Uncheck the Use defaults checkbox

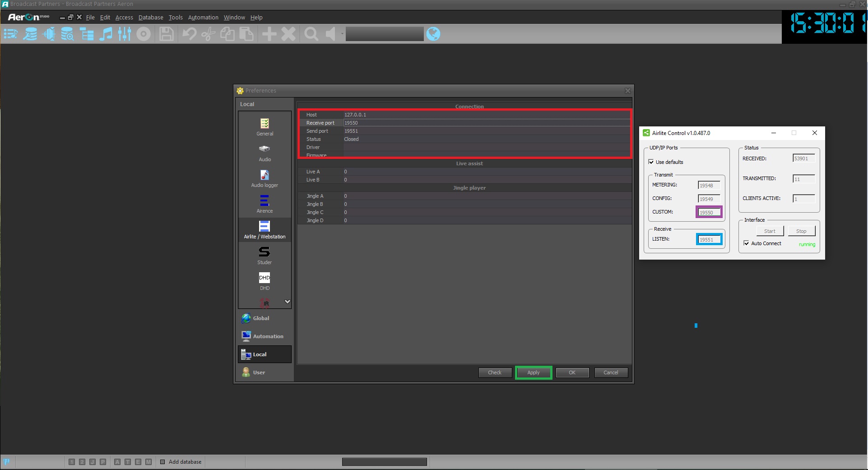(x=651, y=162)
